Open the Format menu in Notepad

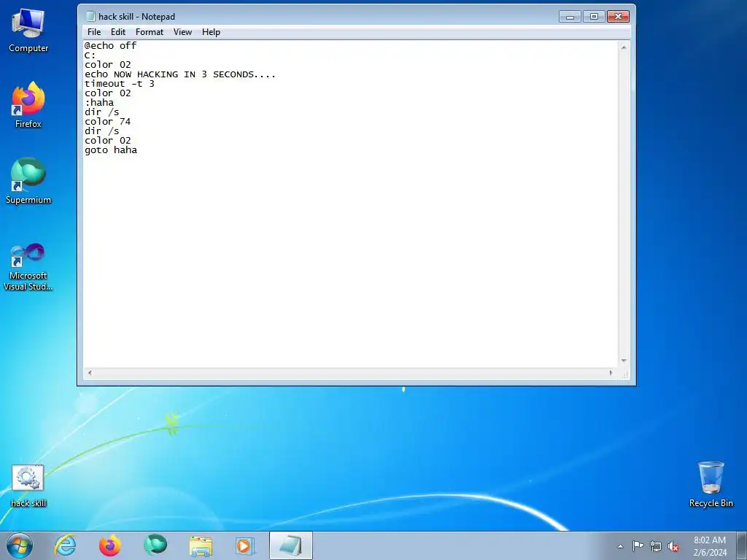point(149,32)
